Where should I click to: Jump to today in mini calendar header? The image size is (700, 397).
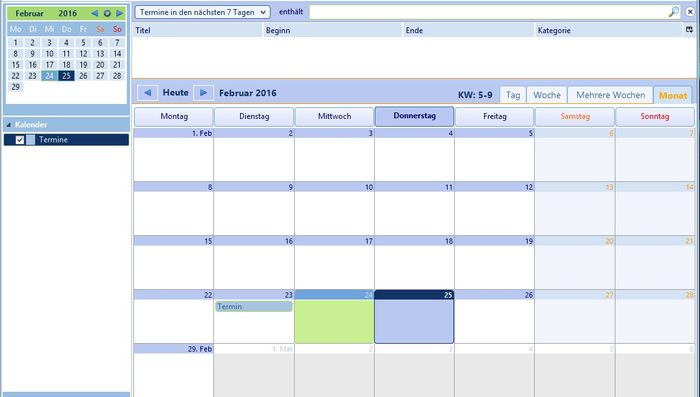coord(107,13)
